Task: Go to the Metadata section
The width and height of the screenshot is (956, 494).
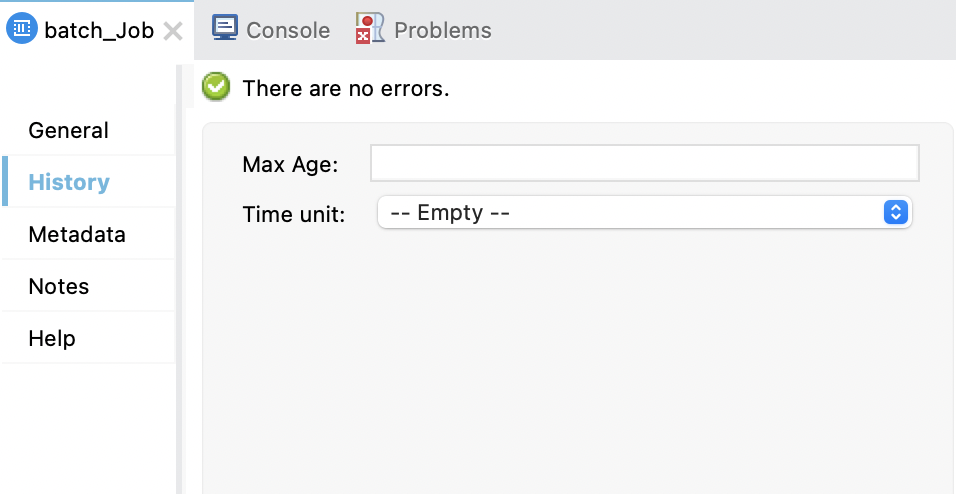Action: [x=77, y=235]
